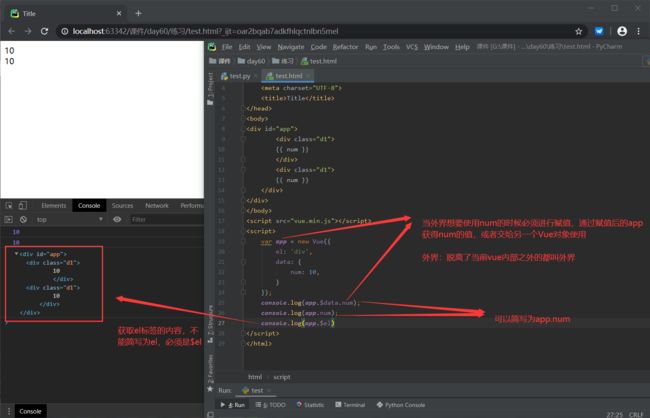Open the Chrome three-dot menu

coord(638,31)
